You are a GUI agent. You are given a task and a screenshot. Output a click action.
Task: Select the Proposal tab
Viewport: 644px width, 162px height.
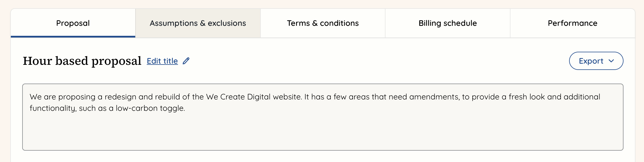(73, 23)
